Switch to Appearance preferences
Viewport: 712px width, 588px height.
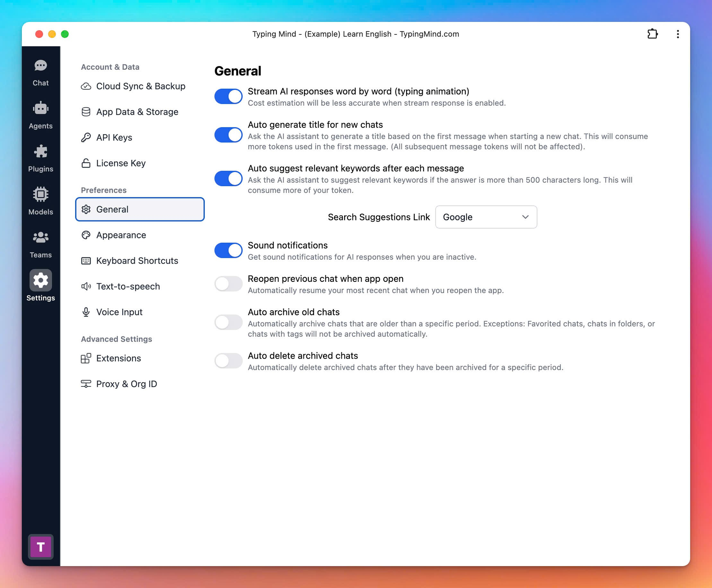(140, 235)
